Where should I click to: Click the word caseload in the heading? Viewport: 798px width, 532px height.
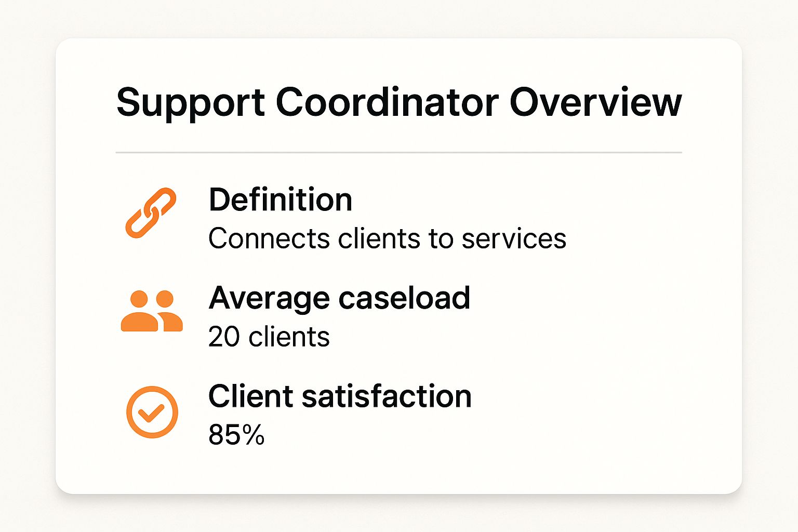(x=405, y=298)
